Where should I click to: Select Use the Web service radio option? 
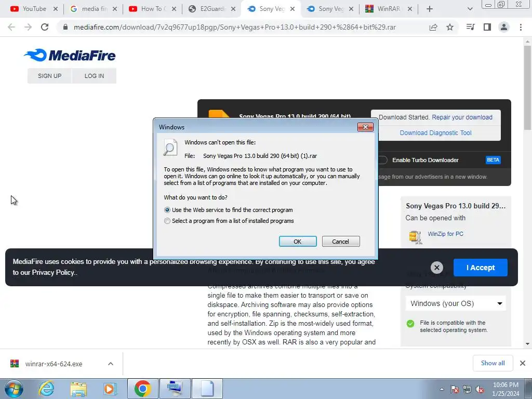(167, 210)
